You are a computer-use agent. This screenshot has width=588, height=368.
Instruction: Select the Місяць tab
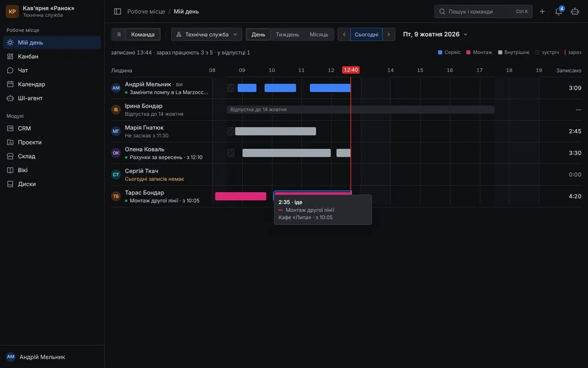point(319,34)
